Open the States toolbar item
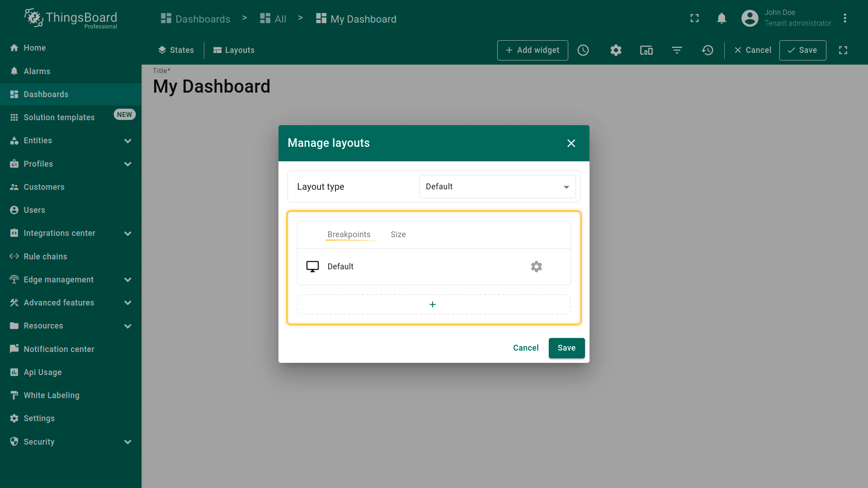Image resolution: width=868 pixels, height=488 pixels. (176, 50)
